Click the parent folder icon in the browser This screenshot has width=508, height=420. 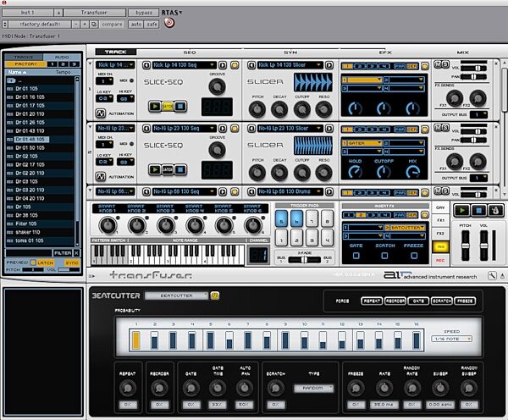[x=11, y=80]
